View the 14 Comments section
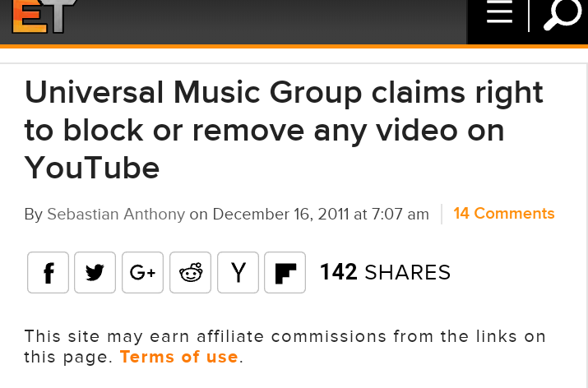The height and width of the screenshot is (388, 588). [503, 214]
